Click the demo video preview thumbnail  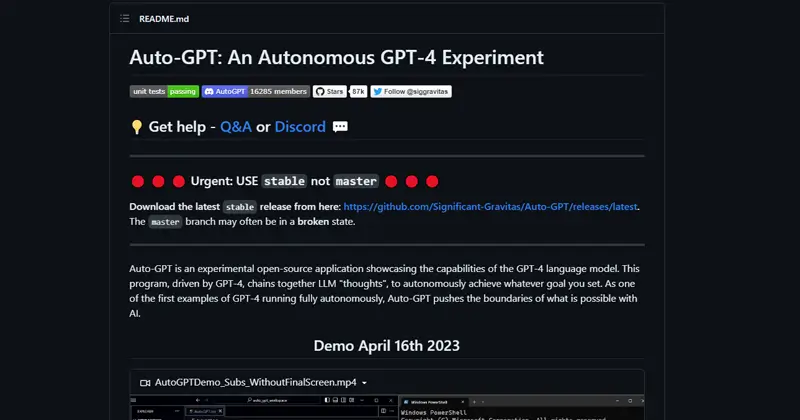click(387, 408)
